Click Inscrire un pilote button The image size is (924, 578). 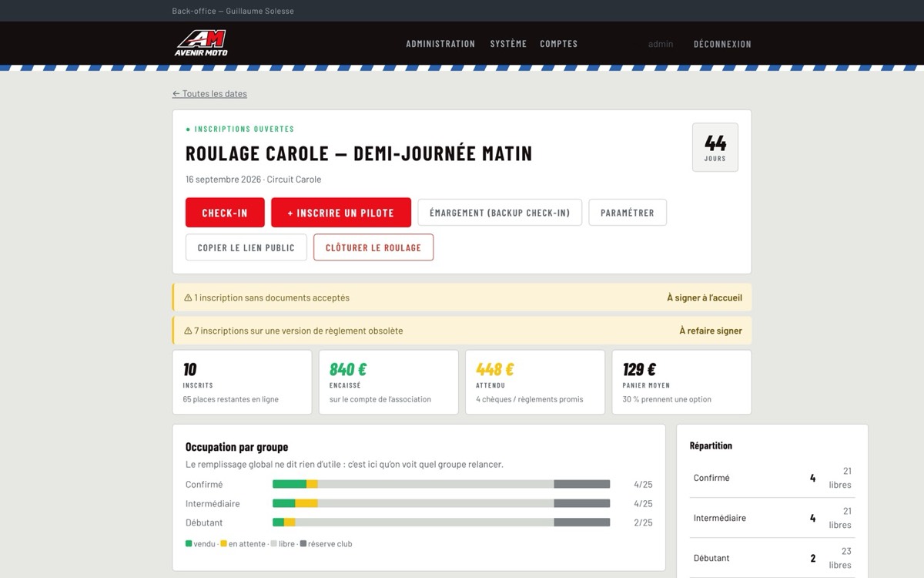(x=340, y=213)
